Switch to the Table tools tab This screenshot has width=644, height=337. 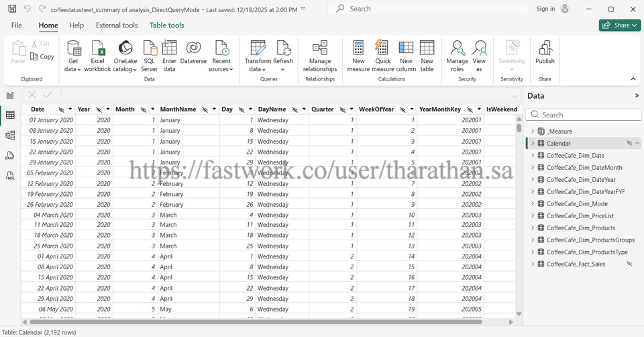[166, 26]
